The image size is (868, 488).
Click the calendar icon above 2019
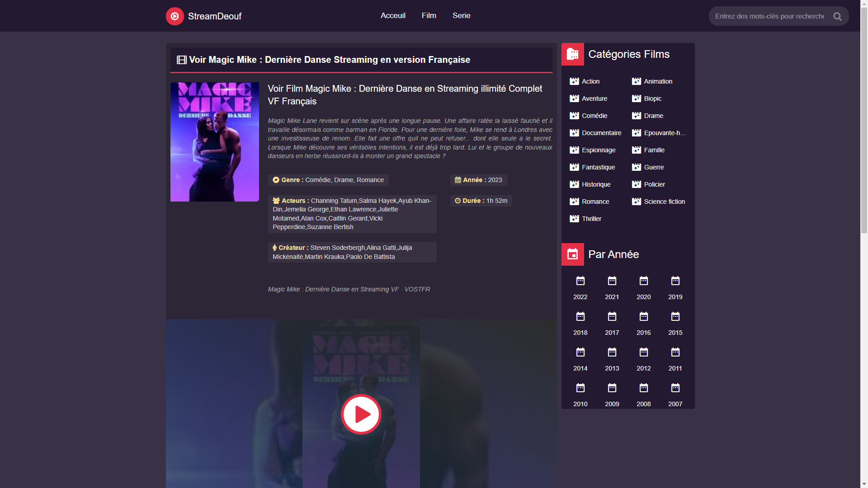[675, 281]
